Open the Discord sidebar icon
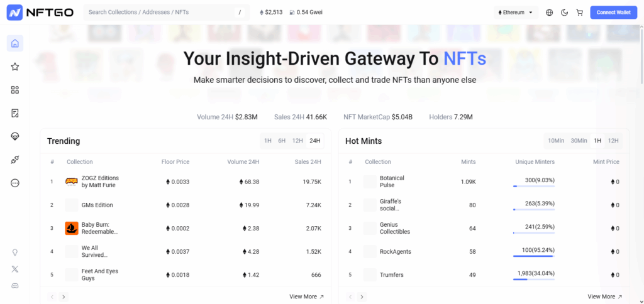The image size is (644, 304). pos(15,286)
